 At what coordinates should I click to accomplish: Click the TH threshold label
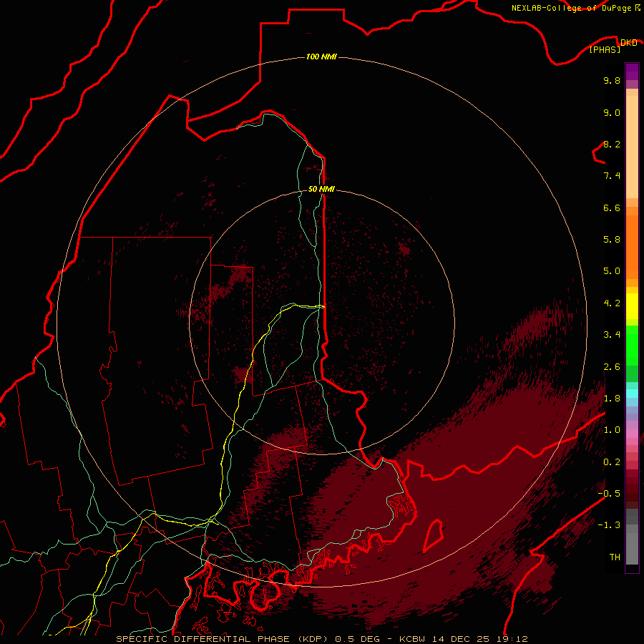(x=615, y=557)
